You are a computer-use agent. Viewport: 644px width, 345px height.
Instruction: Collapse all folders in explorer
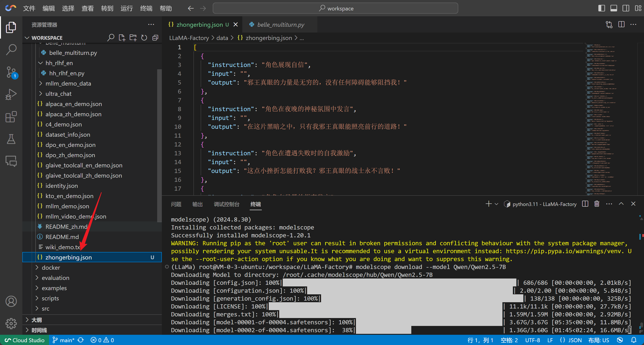[x=155, y=38]
